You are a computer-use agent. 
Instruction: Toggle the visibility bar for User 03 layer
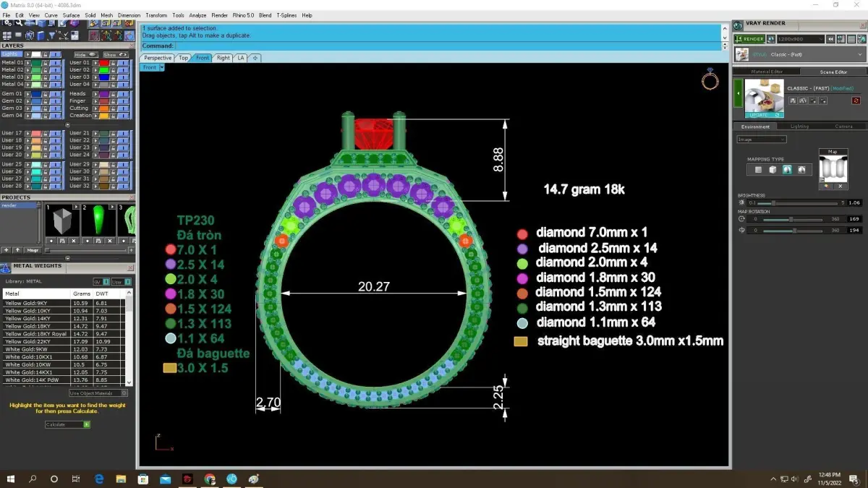coord(124,77)
